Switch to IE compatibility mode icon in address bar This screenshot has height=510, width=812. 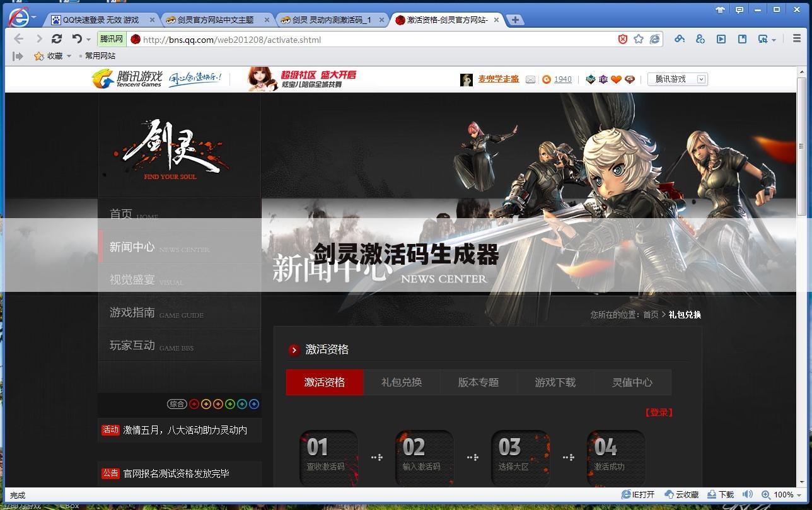655,39
